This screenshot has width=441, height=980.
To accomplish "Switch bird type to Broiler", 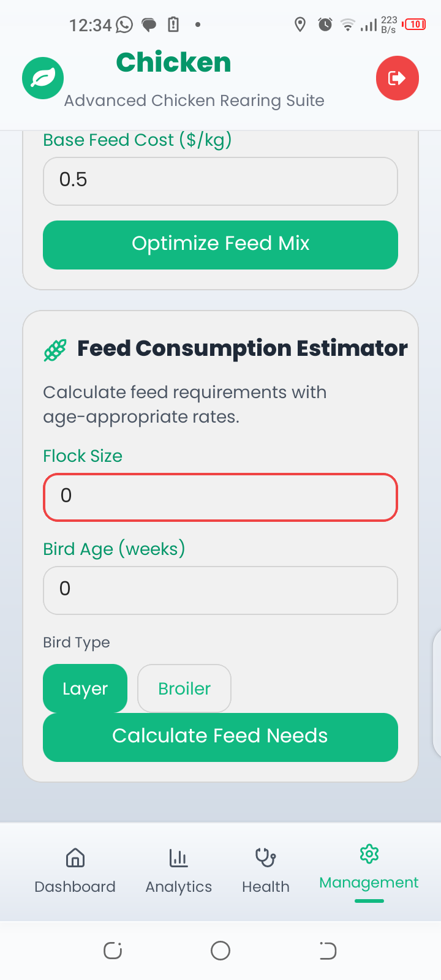I will [x=184, y=688].
